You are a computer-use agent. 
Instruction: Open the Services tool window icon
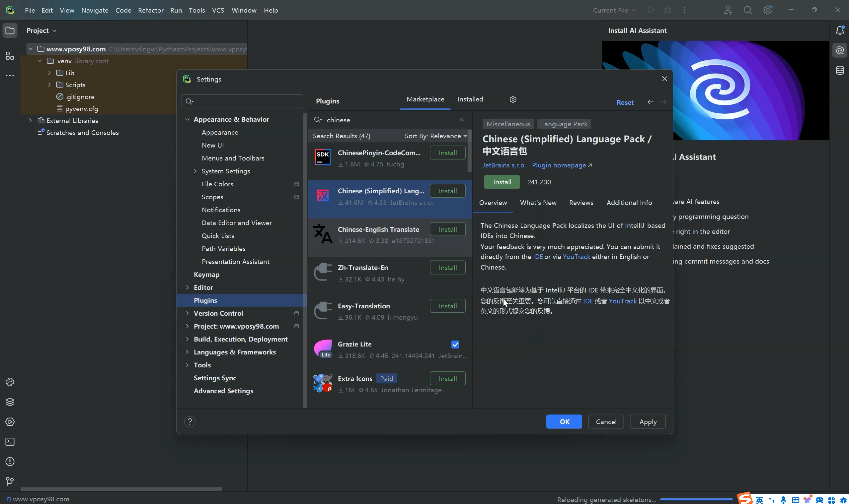point(10,422)
